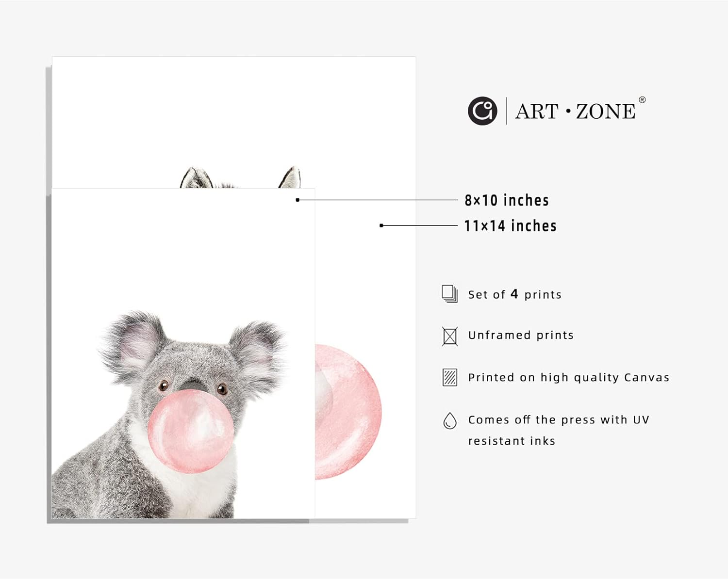Click the UV resistant inks description
The height and width of the screenshot is (579, 728).
pyautogui.click(x=558, y=430)
